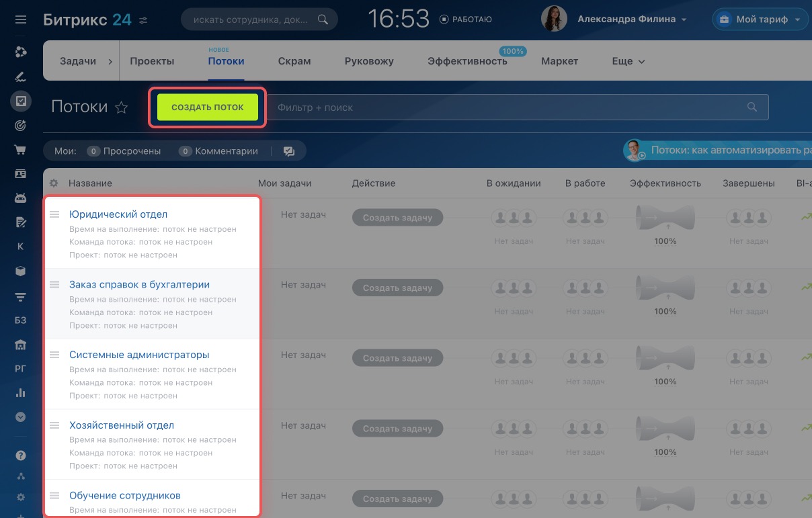Screen dimensions: 812x518
Task: Go to the Задачи section
Action: (x=78, y=60)
